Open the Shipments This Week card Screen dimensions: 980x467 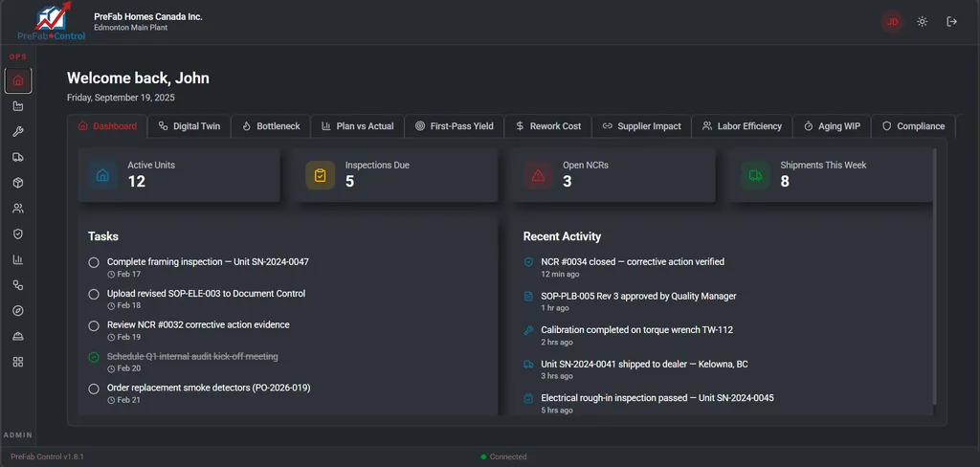pyautogui.click(x=832, y=175)
